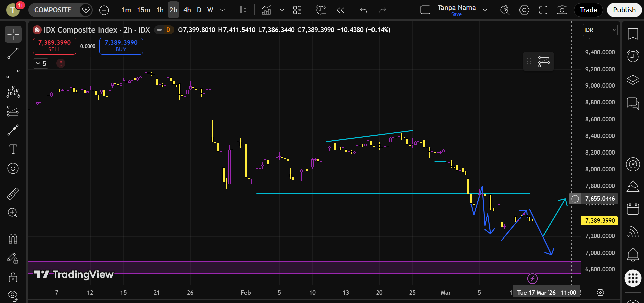The height and width of the screenshot is (303, 644).
Task: Expand the IDR currency dropdown
Action: coord(600,30)
